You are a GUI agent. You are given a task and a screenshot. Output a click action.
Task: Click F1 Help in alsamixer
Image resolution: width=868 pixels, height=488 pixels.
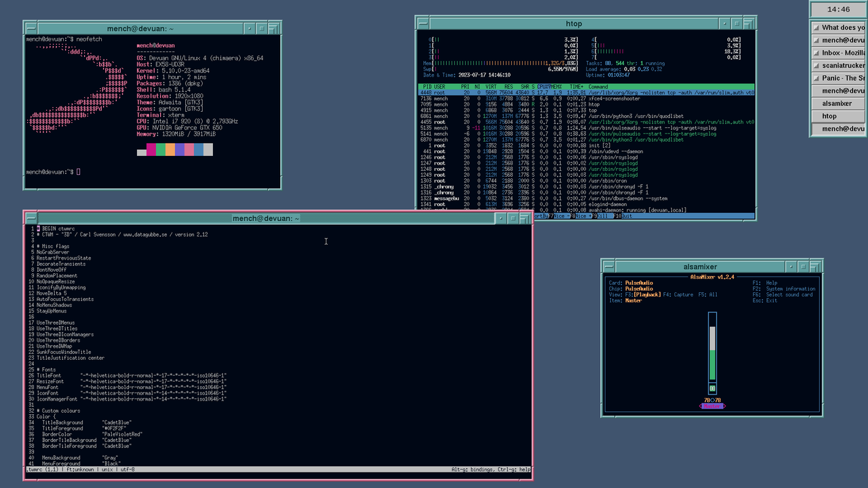point(765,283)
